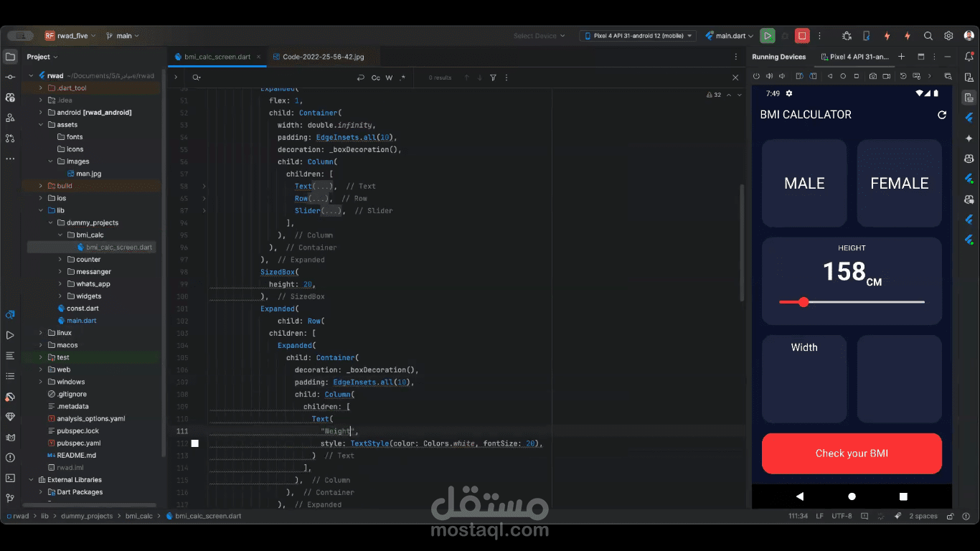Expand the .dart_tool folder
The image size is (980, 551).
tap(41, 88)
